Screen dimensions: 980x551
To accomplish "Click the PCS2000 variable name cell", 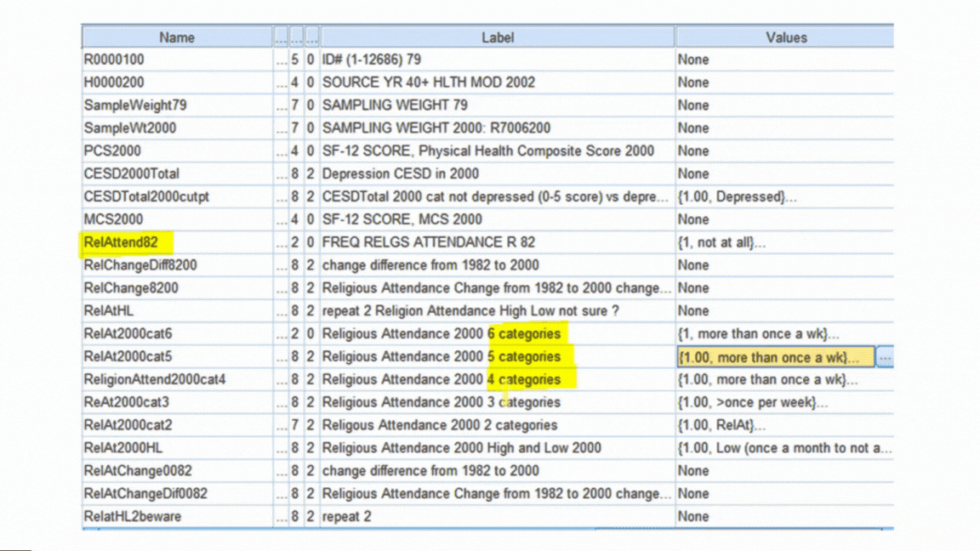I will click(x=112, y=151).
